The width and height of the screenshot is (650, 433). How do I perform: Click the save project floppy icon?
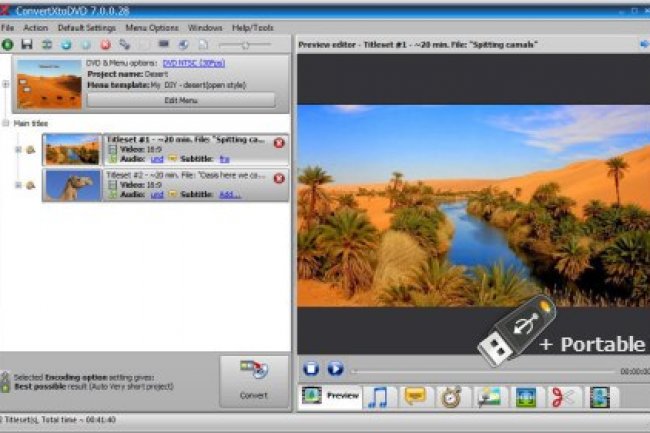pyautogui.click(x=28, y=45)
